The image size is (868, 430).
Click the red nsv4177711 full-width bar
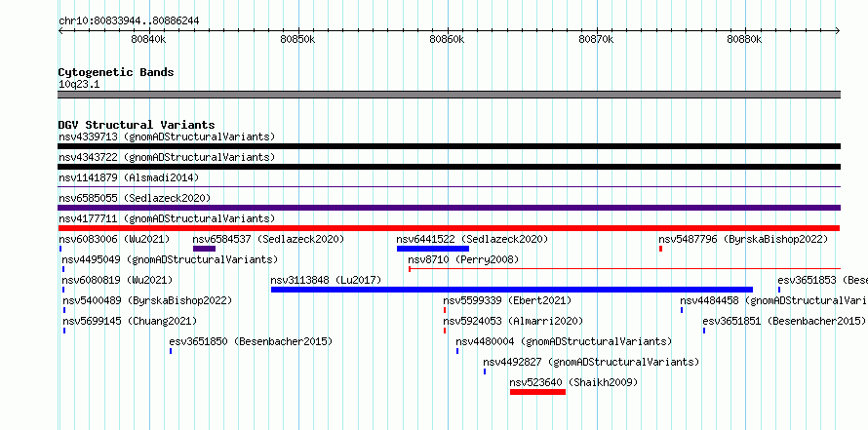pos(449,228)
